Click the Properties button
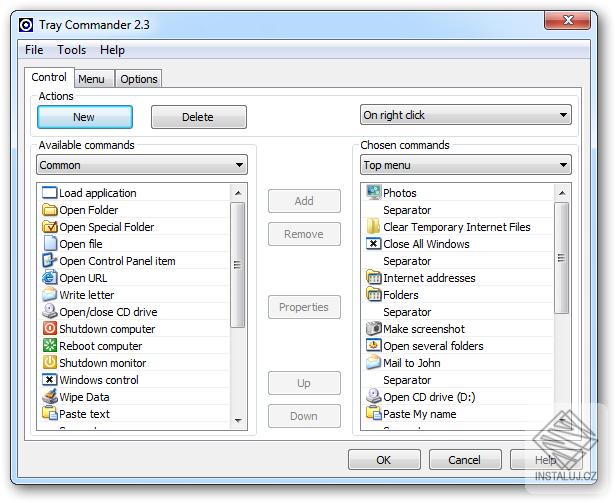This screenshot has height=503, width=616. [304, 307]
